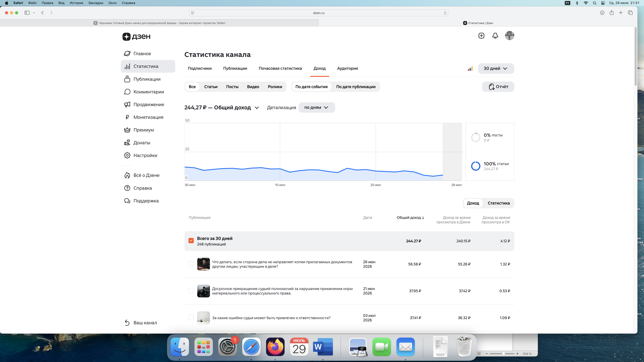Open Microsoft Word from the Dock
The image size is (644, 362).
pos(323,347)
